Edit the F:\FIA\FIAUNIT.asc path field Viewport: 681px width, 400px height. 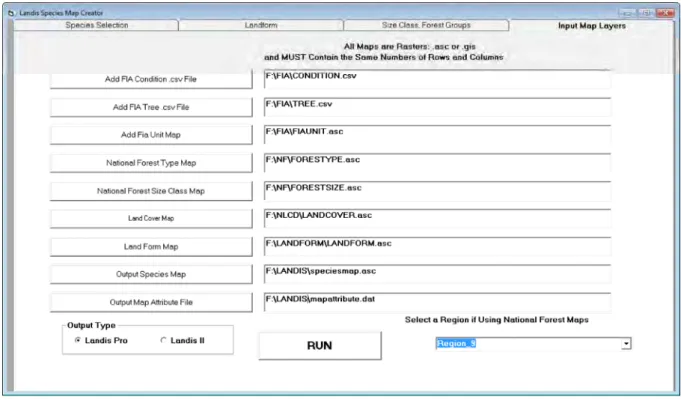click(437, 135)
